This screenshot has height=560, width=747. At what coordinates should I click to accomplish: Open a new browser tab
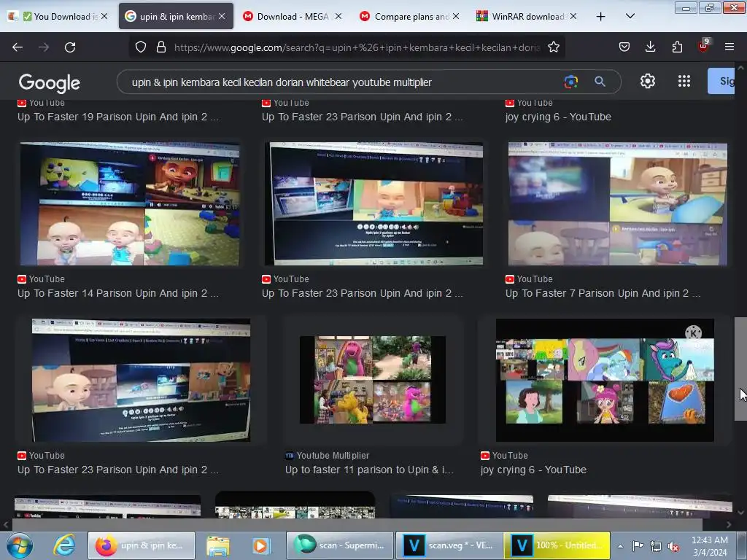[601, 16]
